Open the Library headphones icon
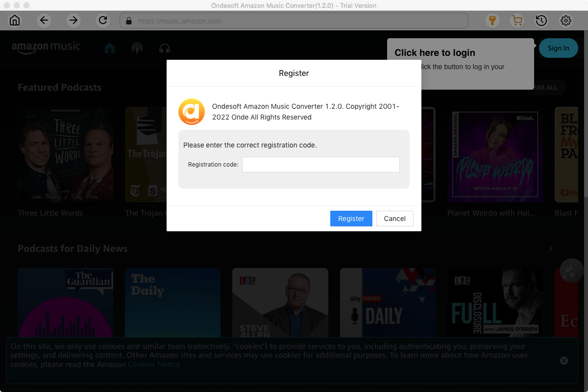Viewport: 588px width, 392px height. [165, 48]
